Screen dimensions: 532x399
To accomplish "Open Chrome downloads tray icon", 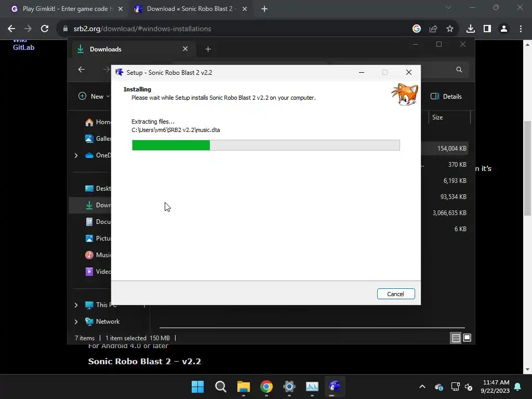I will point(470,29).
